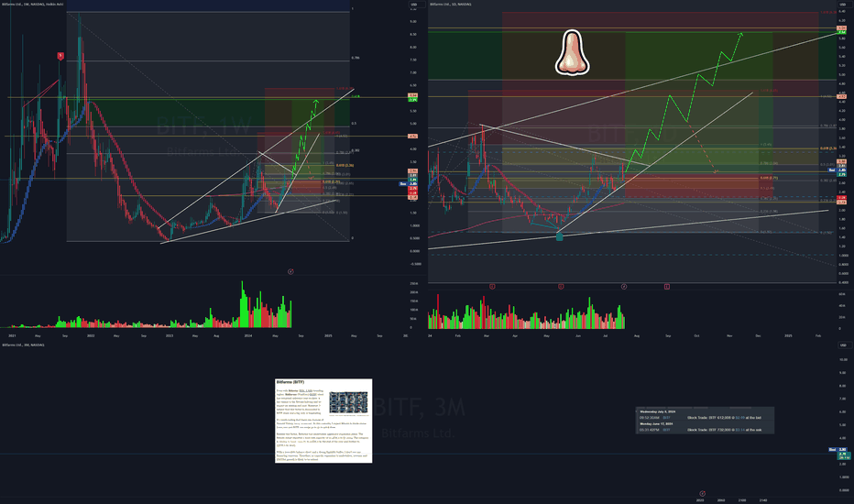
Task: Click 'Aug' on 5D chart time axis
Action: pos(637,335)
